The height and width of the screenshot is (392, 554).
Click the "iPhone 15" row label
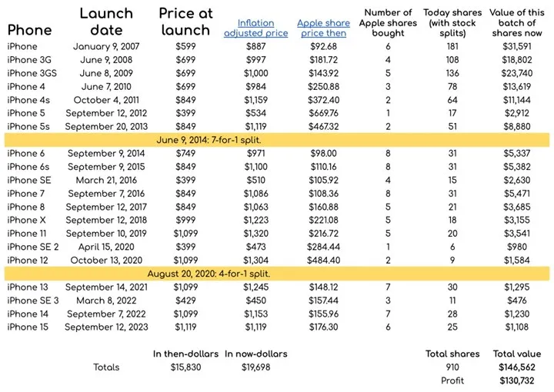click(27, 327)
